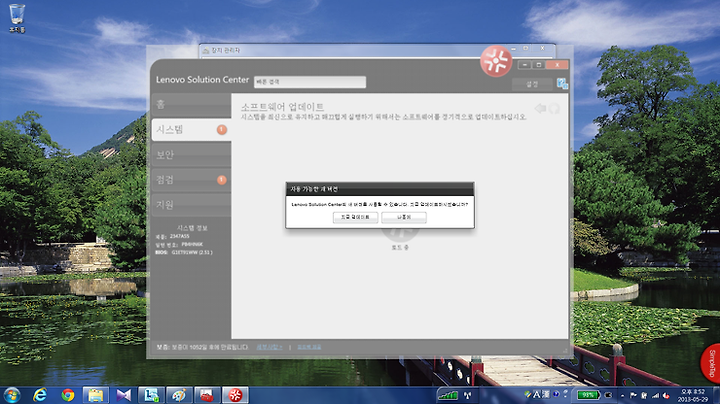
Task: Select the 시스템 sidebar tab
Action: point(191,129)
